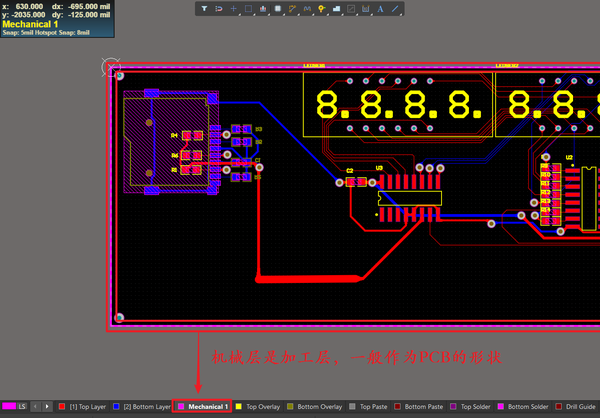Open the LS layer sets button
This screenshot has height=418, width=600.
[x=22, y=406]
